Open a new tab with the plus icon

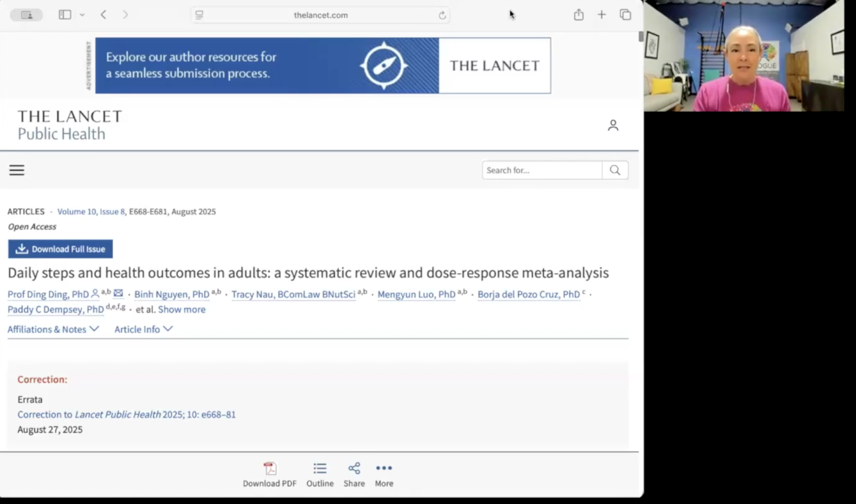click(x=601, y=15)
